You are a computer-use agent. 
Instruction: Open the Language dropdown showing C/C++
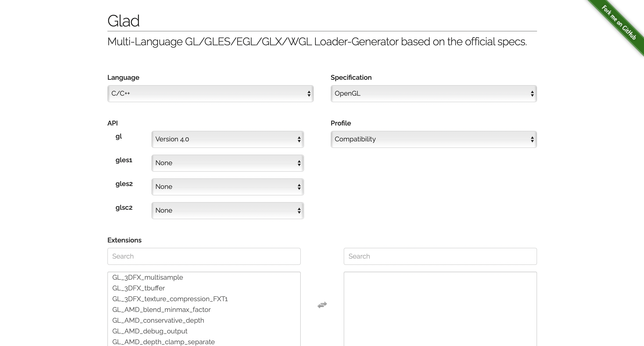[x=210, y=94]
